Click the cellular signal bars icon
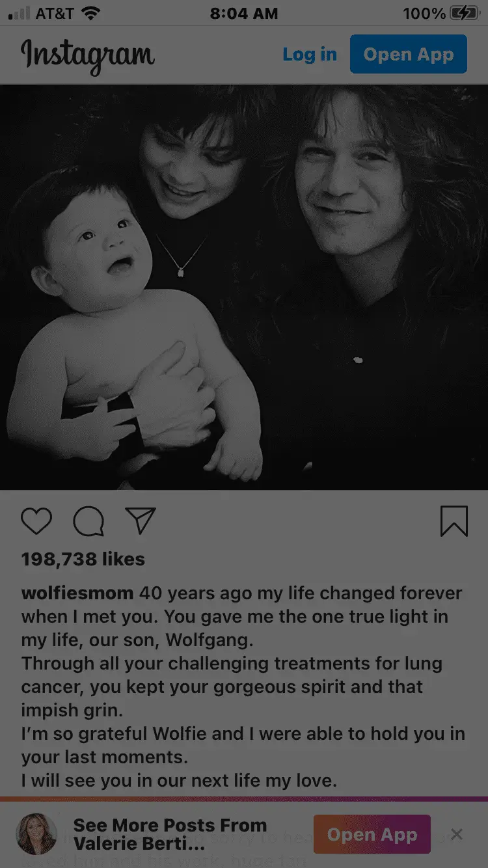Viewport: 488px width, 868px height. pos(20,13)
